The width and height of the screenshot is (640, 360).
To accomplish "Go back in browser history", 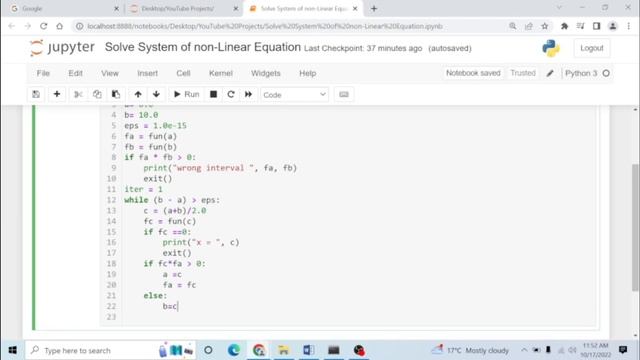I will (11, 26).
